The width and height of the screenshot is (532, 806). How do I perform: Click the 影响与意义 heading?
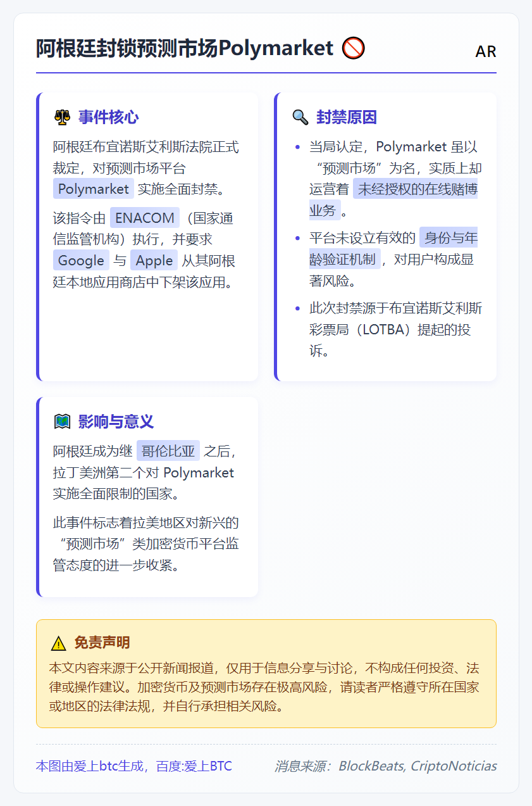pyautogui.click(x=116, y=422)
